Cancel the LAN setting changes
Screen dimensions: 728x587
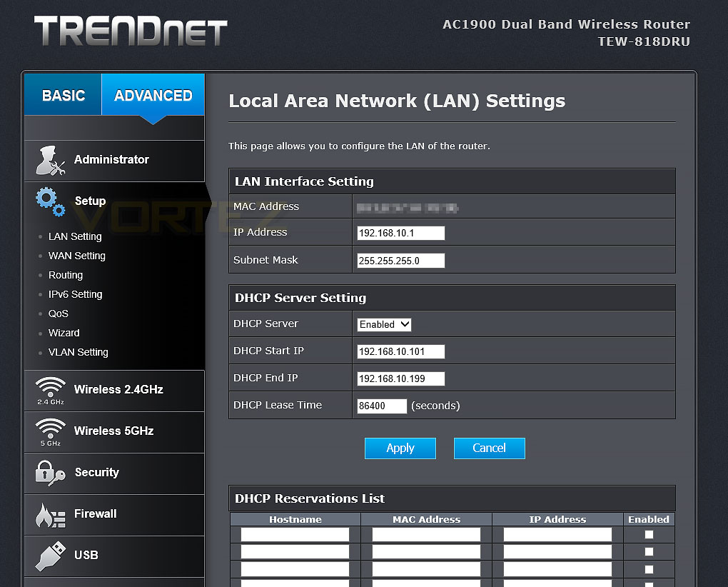tap(490, 448)
